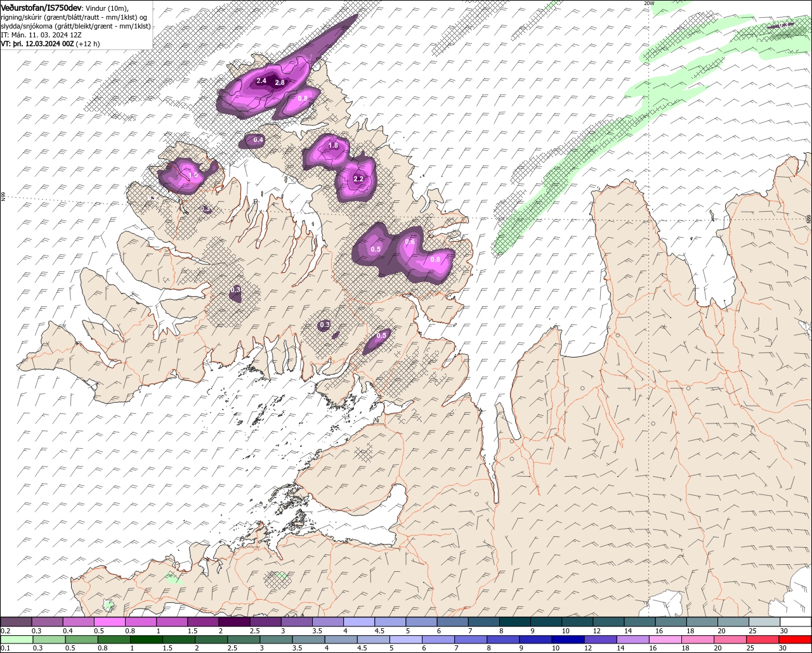Select dark teal swatch labeled 8 in upper legend
The image size is (812, 653).
pyautogui.click(x=515, y=622)
